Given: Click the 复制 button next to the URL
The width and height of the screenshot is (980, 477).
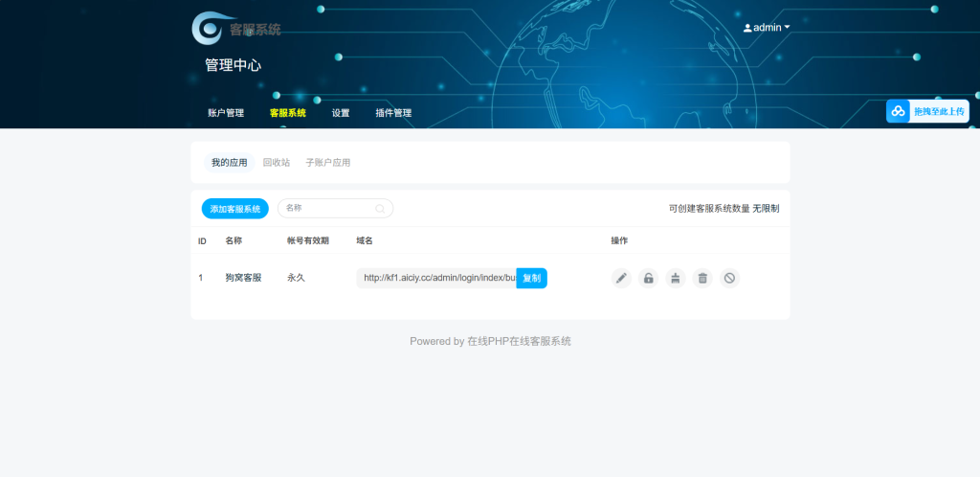Looking at the screenshot, I should (x=531, y=278).
